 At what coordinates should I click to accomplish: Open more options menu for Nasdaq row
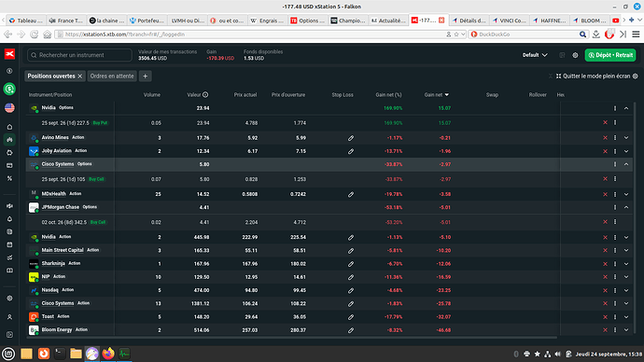click(615, 290)
